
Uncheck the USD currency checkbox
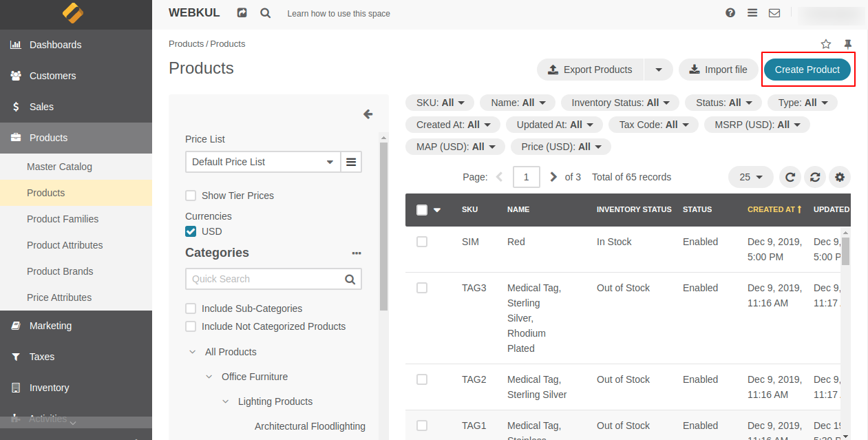tap(191, 231)
